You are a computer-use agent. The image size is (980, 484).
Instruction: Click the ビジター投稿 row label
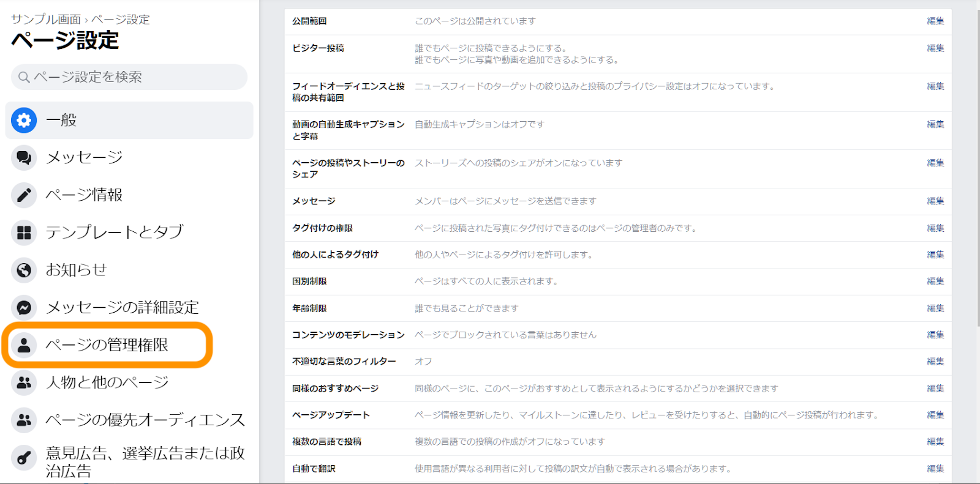[318, 48]
